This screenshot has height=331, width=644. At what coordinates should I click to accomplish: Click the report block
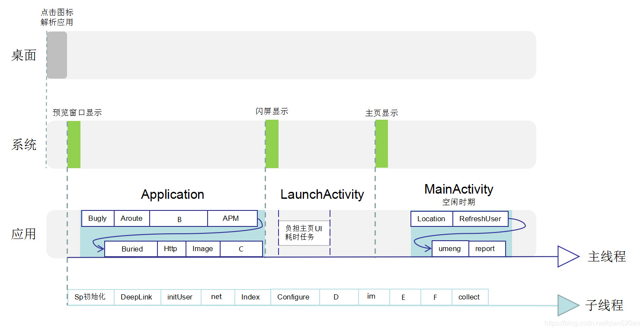click(x=487, y=248)
